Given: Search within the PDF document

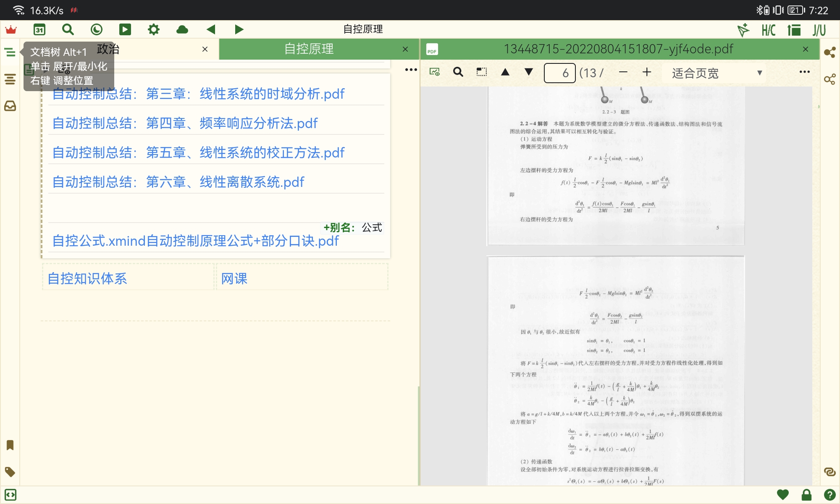Looking at the screenshot, I should click(x=458, y=72).
